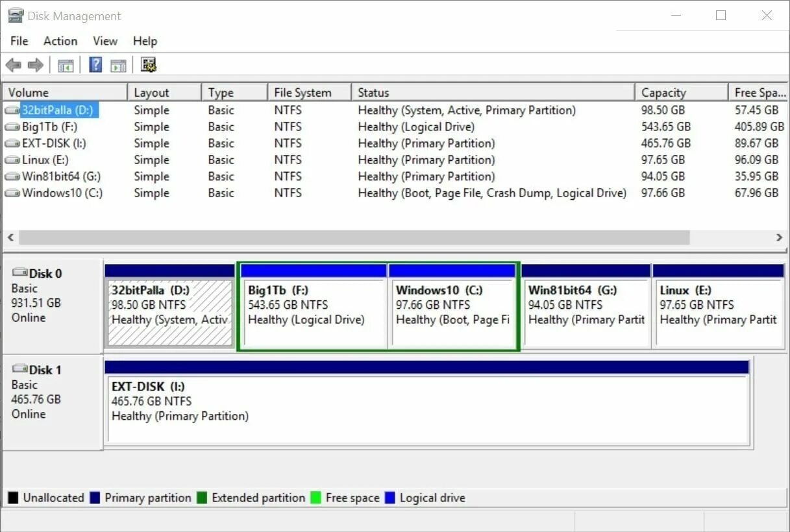The width and height of the screenshot is (790, 532).
Task: Select the Win81bit64 (G:) partition block
Action: tap(586, 306)
